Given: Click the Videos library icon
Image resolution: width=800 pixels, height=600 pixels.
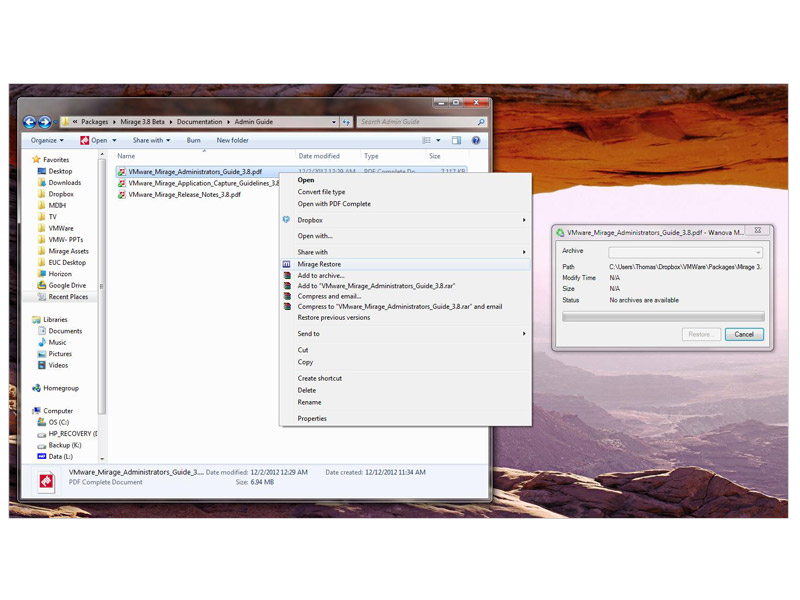Looking at the screenshot, I should (x=42, y=365).
